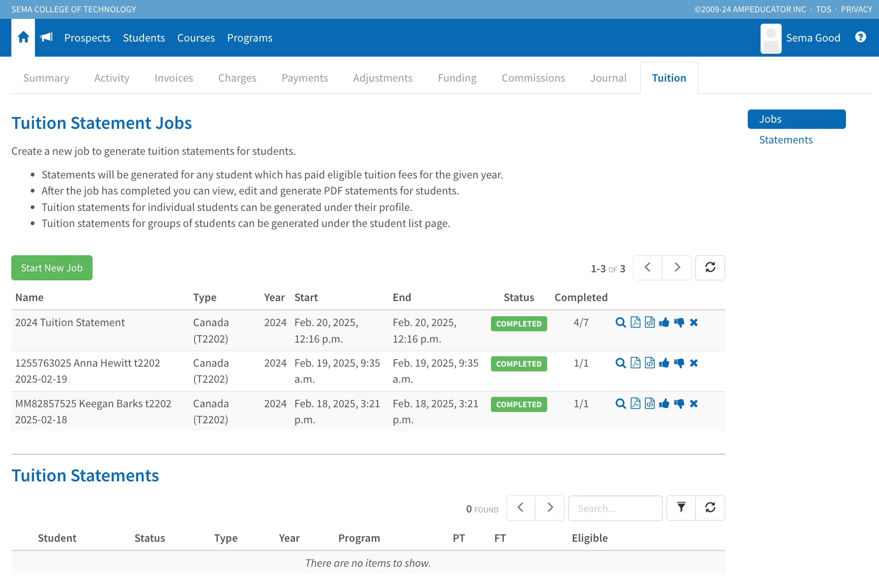Image resolution: width=879 pixels, height=588 pixels.
Task: Go to the home icon
Action: pyautogui.click(x=23, y=38)
